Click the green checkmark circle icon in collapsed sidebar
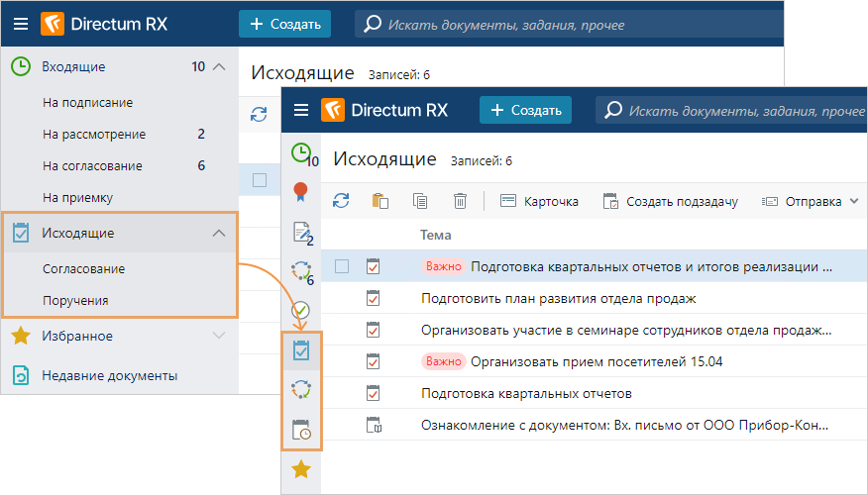868x495 pixels. pyautogui.click(x=302, y=311)
